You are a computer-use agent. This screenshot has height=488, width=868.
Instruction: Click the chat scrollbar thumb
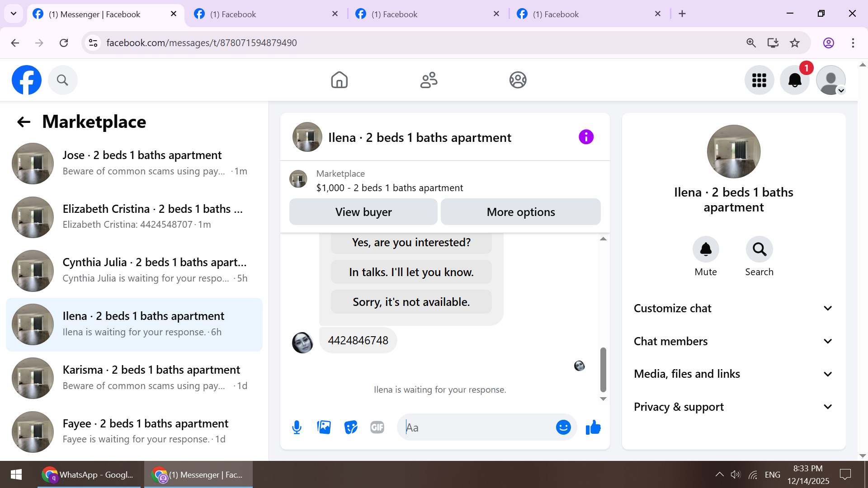[603, 370]
